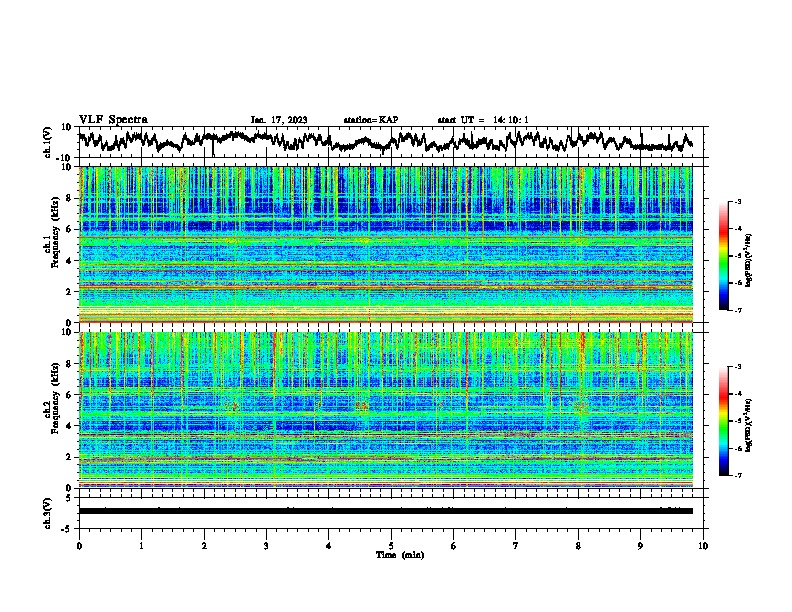
Task: Click the time axis tick label "5"
Action: click(391, 546)
